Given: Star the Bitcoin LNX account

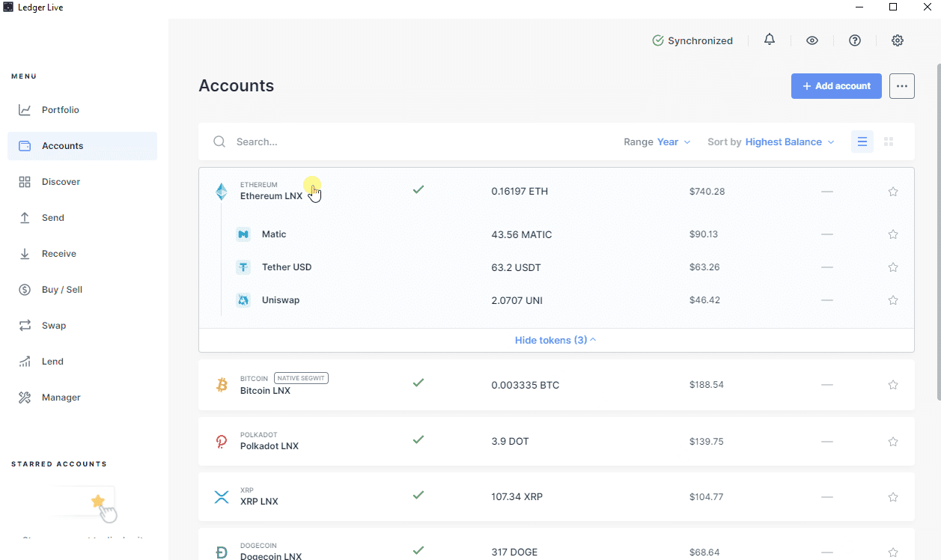Looking at the screenshot, I should coord(893,385).
